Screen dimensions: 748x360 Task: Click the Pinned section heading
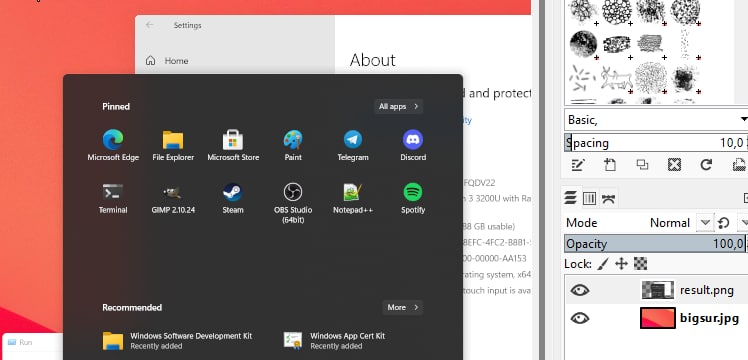(x=116, y=106)
